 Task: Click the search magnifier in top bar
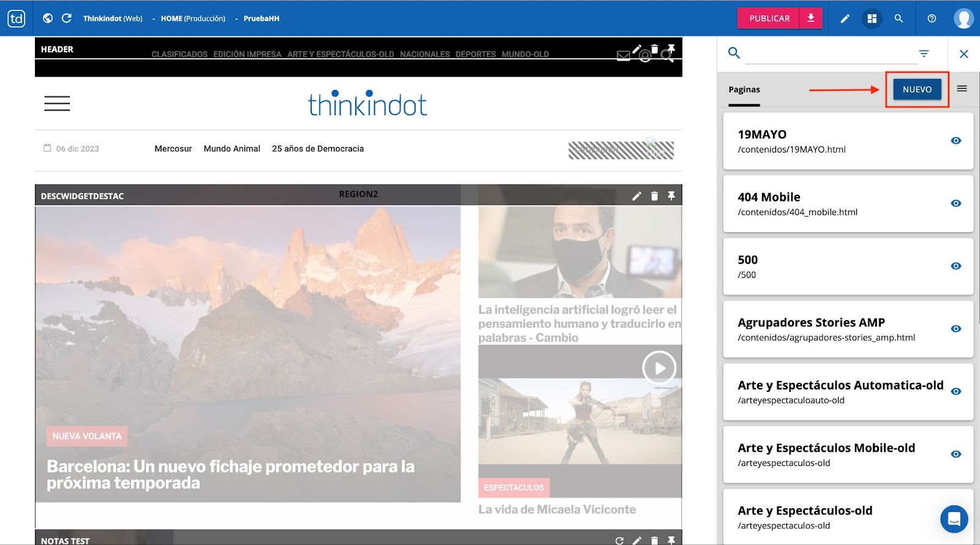click(899, 18)
